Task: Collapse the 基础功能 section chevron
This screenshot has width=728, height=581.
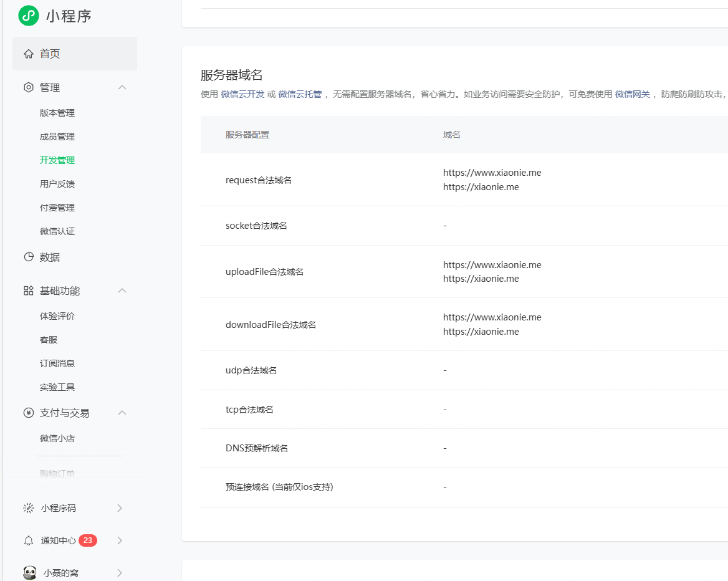Action: click(122, 290)
